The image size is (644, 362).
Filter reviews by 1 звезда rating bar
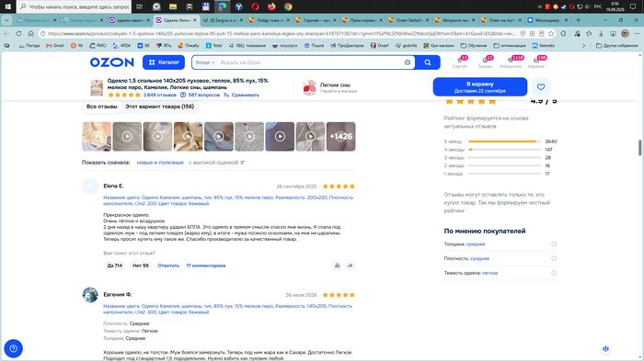[500, 174]
